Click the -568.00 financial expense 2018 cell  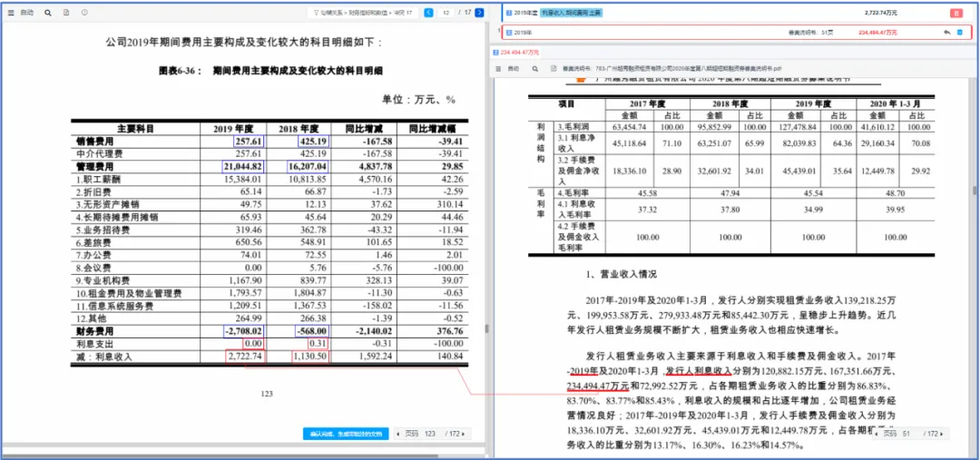pyautogui.click(x=314, y=331)
